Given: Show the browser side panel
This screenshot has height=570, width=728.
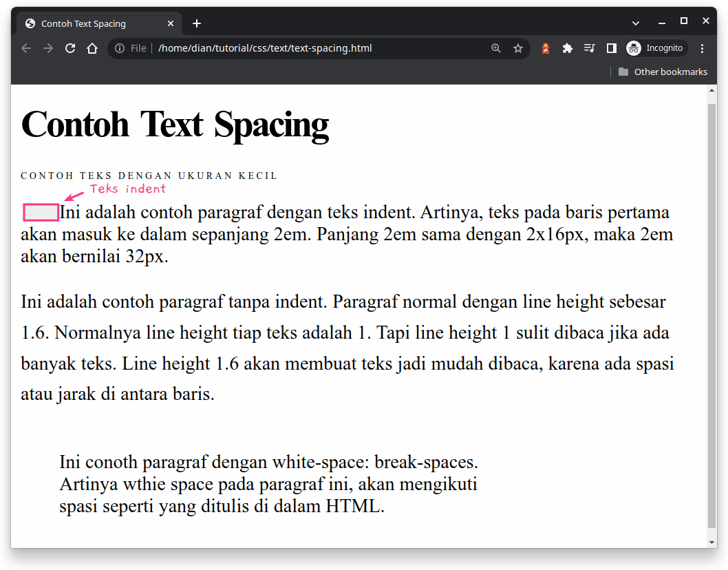Looking at the screenshot, I should click(611, 48).
